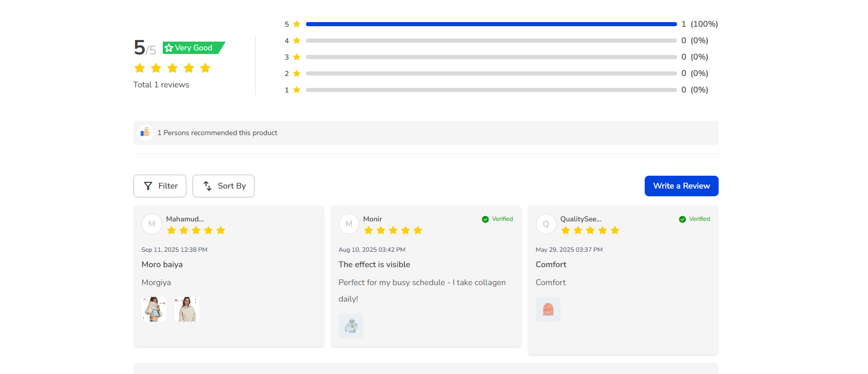
Task: Click QualitySee's Q avatar
Action: point(546,224)
